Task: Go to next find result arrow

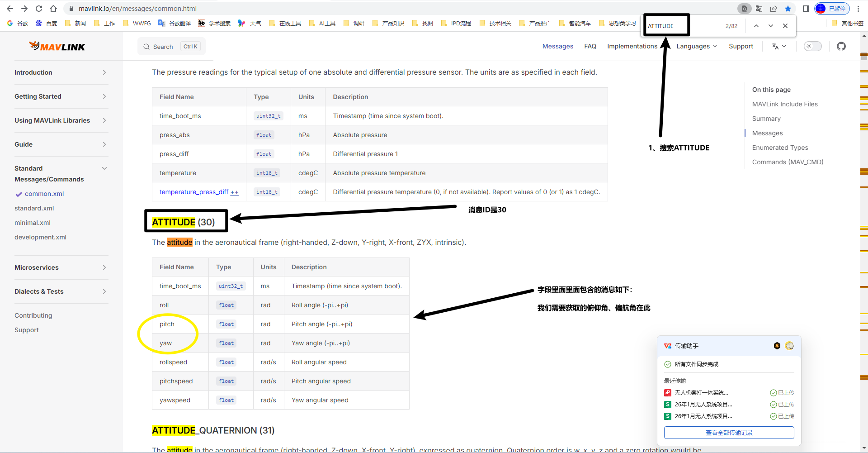Action: pyautogui.click(x=770, y=26)
